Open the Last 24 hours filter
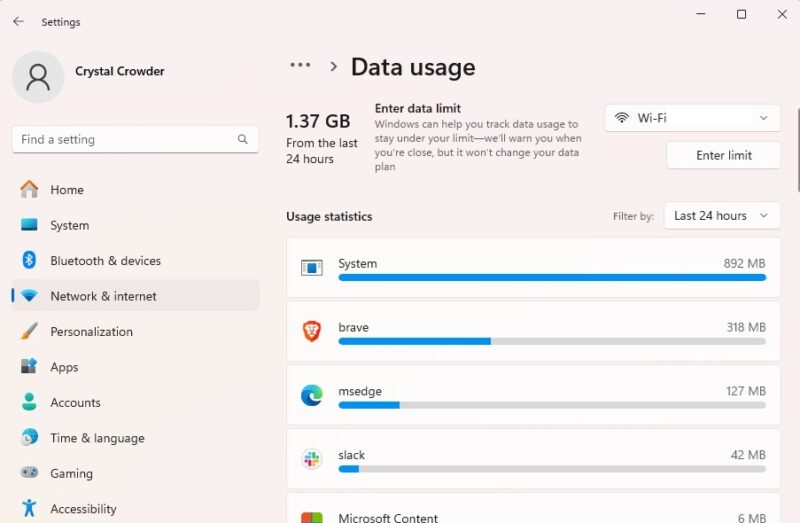This screenshot has height=523, width=800. coord(721,216)
